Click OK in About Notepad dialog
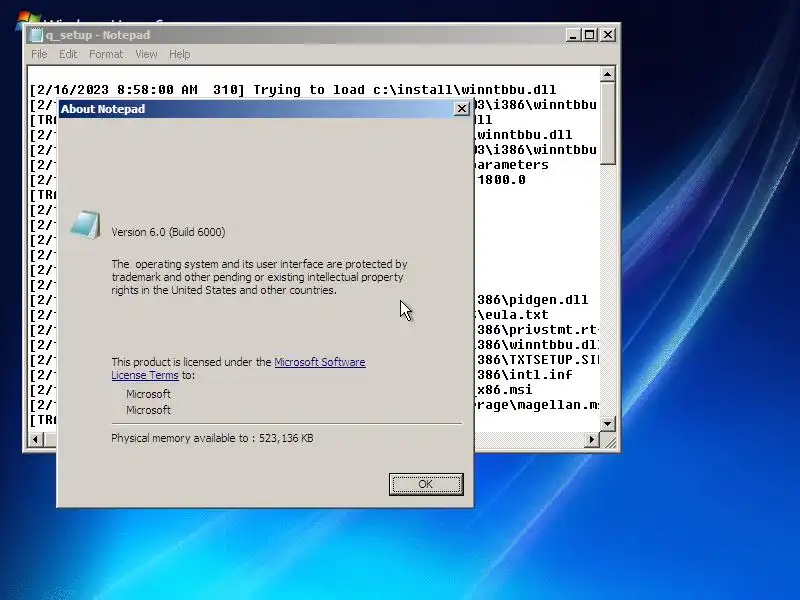The width and height of the screenshot is (800, 600). pyautogui.click(x=426, y=484)
